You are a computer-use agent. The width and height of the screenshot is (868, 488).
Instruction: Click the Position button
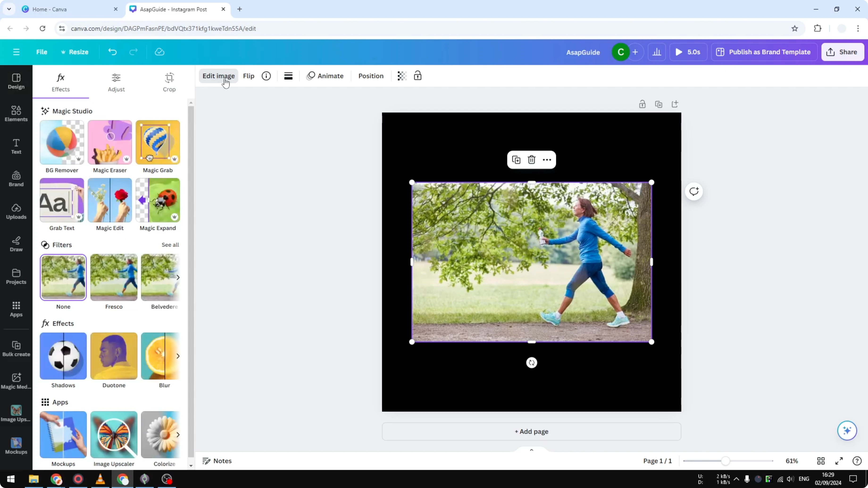point(371,76)
